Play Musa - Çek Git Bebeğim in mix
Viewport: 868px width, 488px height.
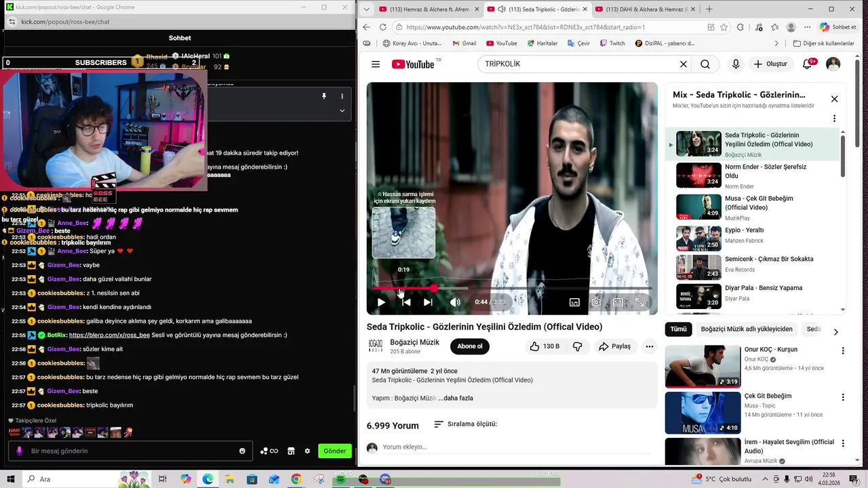(754, 207)
